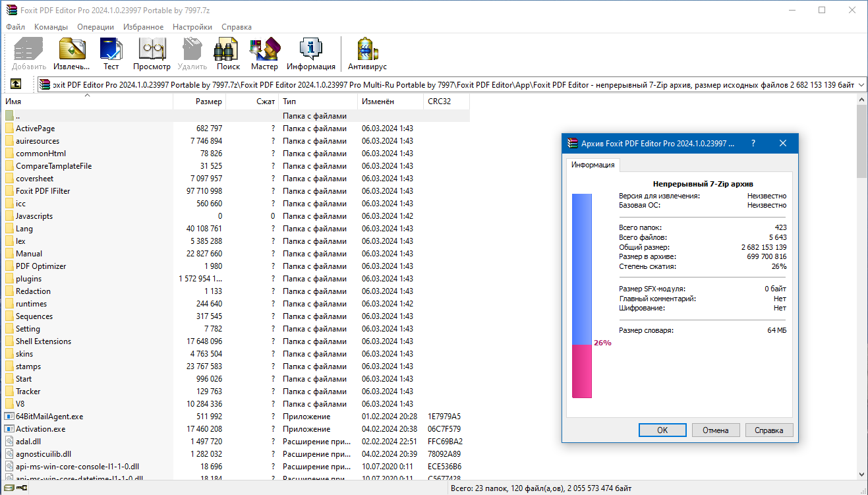Click the Справка button in the dialog

(x=769, y=430)
